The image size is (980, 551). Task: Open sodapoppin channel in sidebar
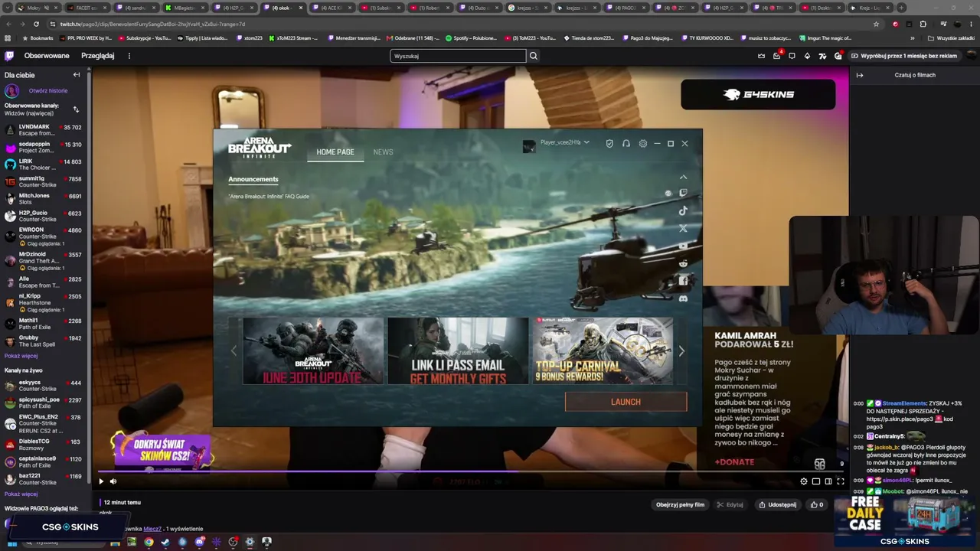pyautogui.click(x=43, y=147)
